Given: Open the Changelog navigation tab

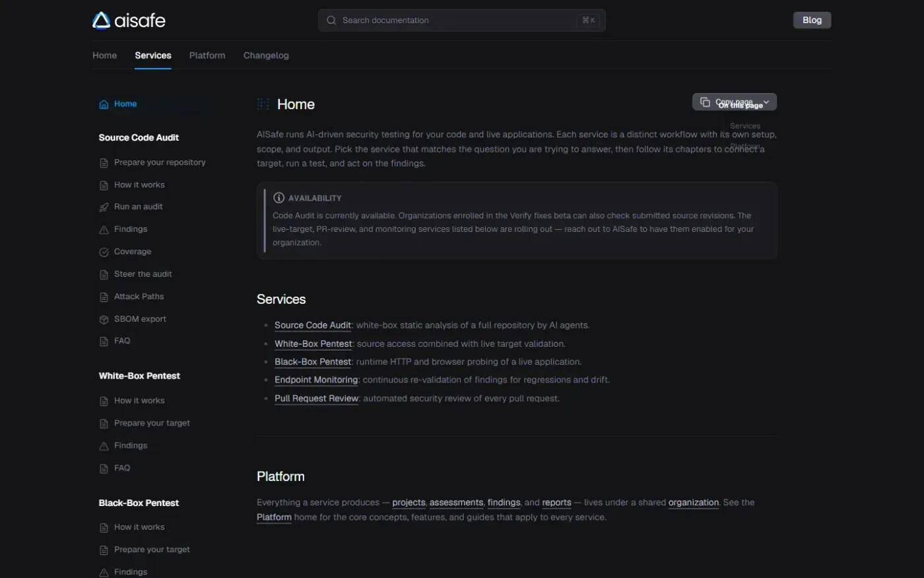Looking at the screenshot, I should pos(266,55).
